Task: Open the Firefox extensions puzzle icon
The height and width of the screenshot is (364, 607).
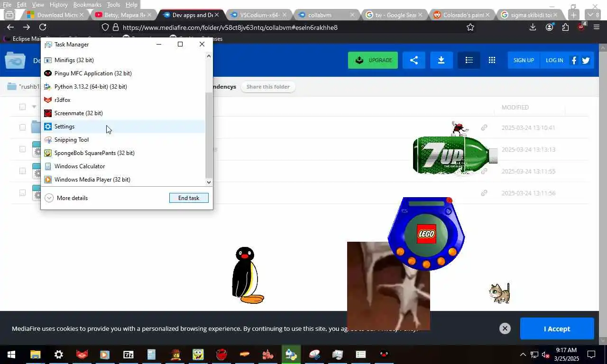Action: [x=565, y=27]
